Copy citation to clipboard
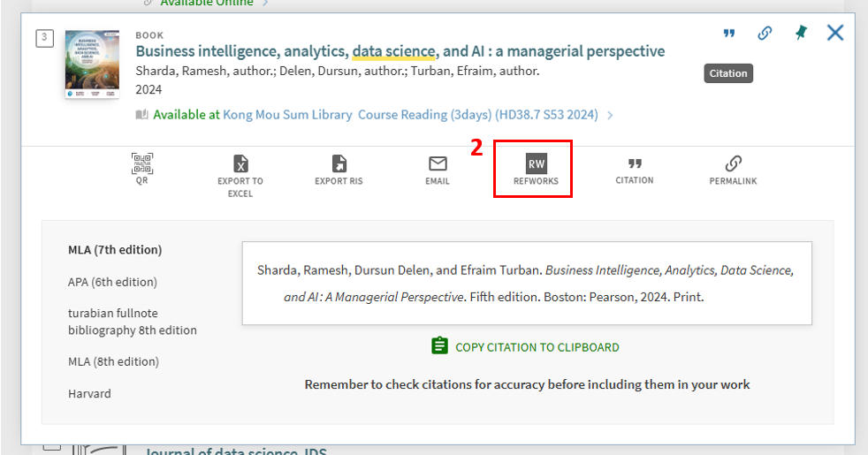 click(526, 347)
